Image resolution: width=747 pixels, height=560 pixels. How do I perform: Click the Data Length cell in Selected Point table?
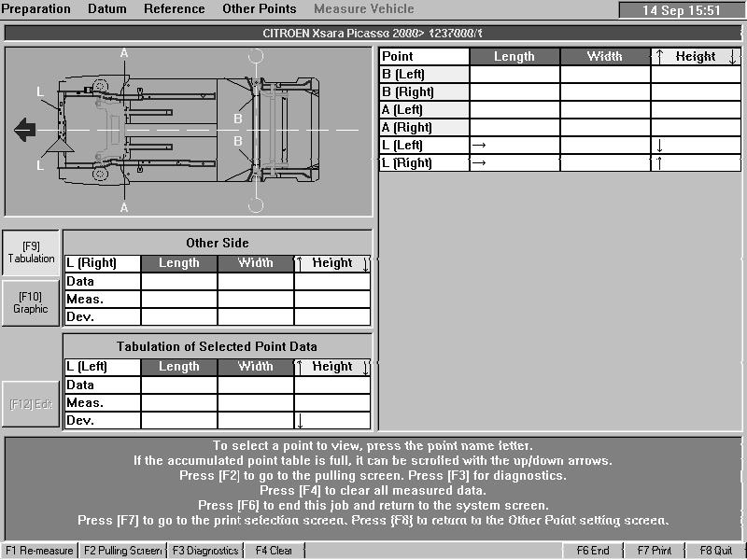tap(179, 385)
